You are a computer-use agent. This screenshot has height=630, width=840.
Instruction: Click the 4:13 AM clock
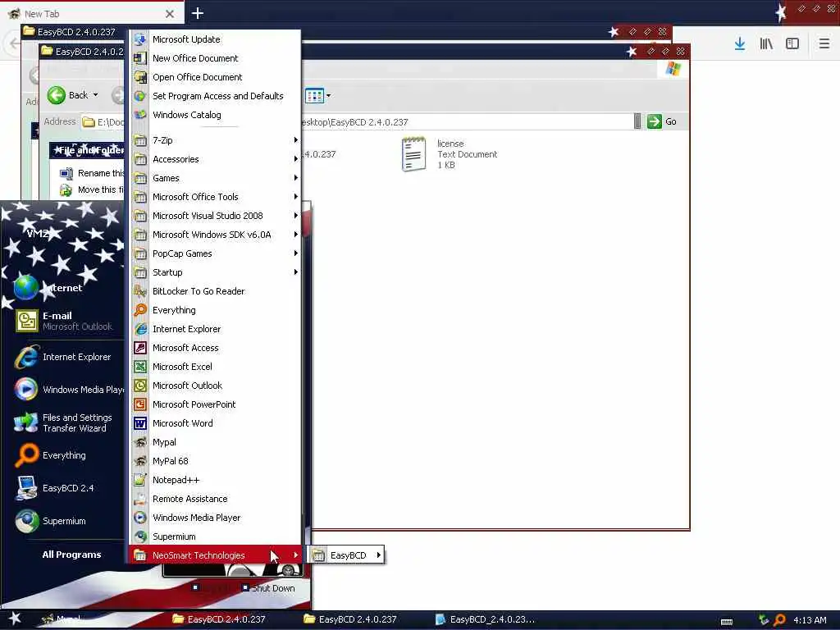[x=810, y=620]
